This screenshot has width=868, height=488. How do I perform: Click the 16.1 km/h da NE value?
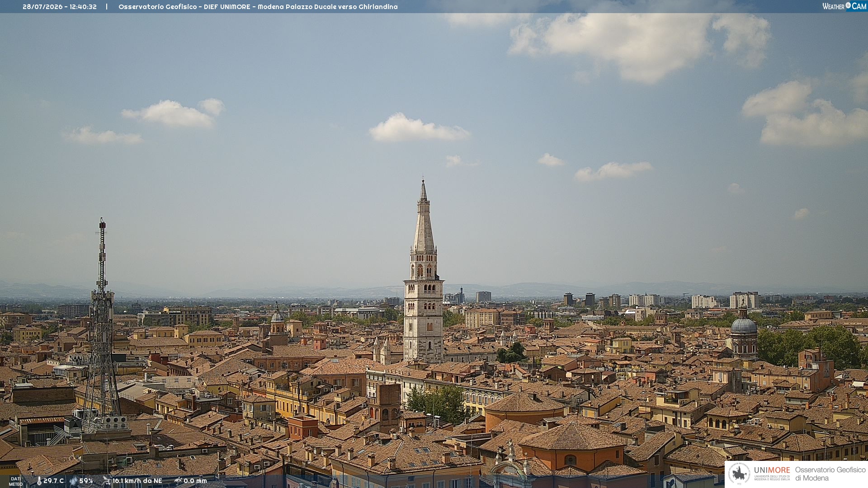click(x=137, y=481)
